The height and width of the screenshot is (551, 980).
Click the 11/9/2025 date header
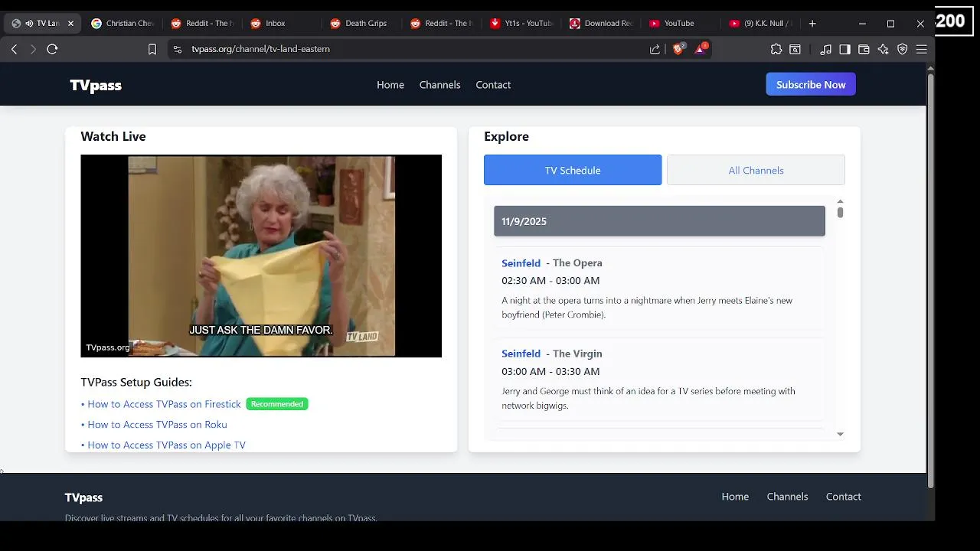tap(659, 221)
